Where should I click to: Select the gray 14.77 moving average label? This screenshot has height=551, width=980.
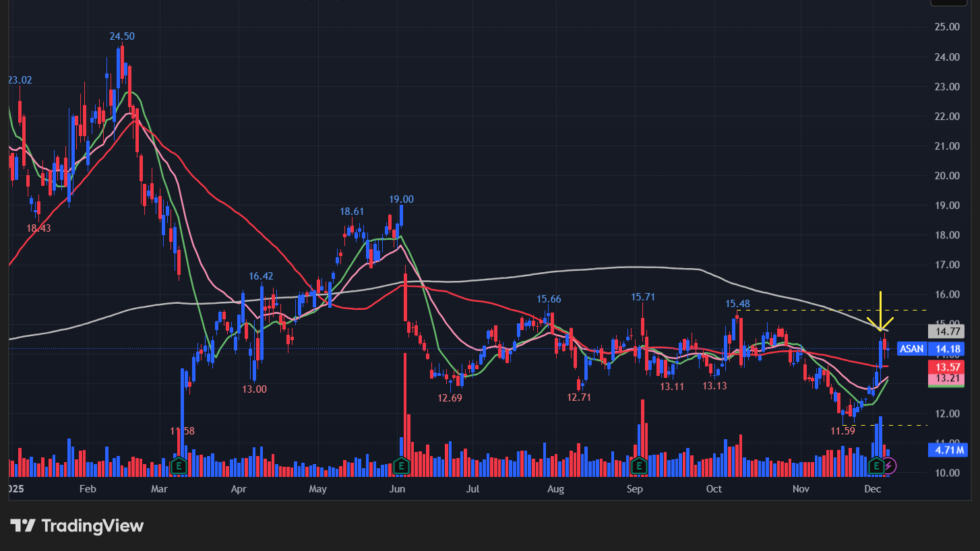[x=947, y=331]
